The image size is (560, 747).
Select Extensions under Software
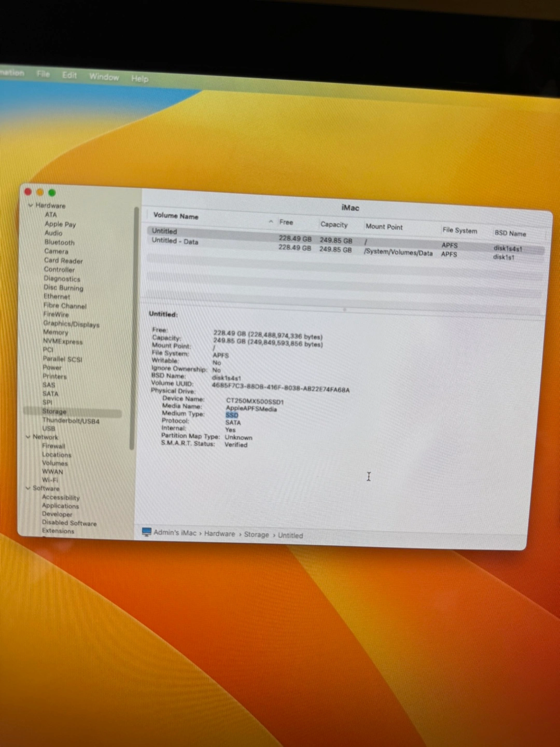click(x=58, y=531)
